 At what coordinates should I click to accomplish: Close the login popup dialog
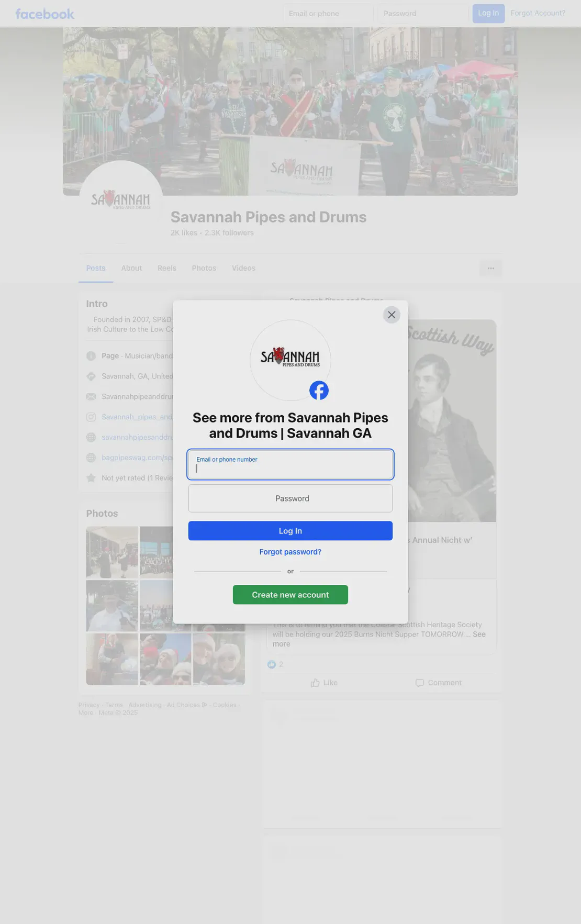pos(392,315)
